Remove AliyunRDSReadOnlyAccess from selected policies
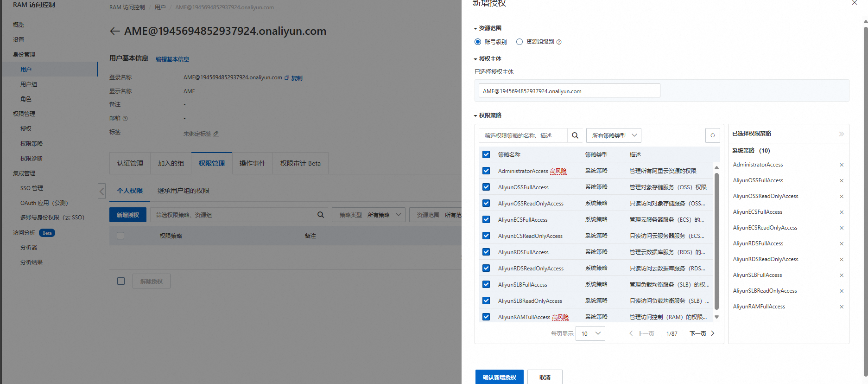 click(842, 260)
